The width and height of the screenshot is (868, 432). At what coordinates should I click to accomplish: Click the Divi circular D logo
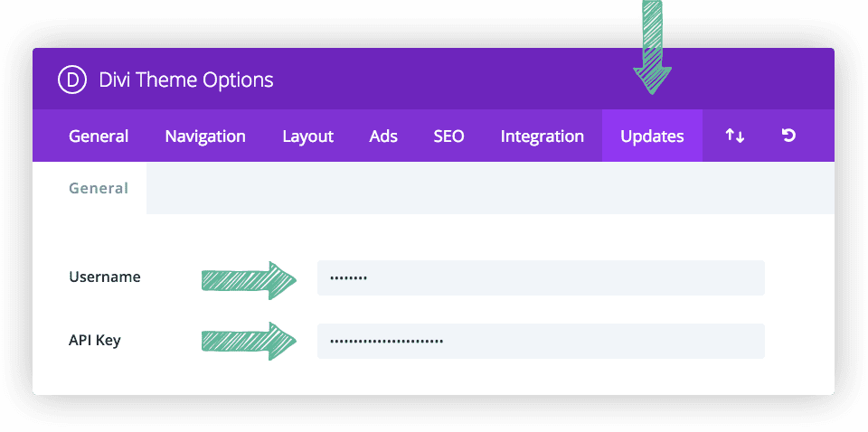pos(72,80)
